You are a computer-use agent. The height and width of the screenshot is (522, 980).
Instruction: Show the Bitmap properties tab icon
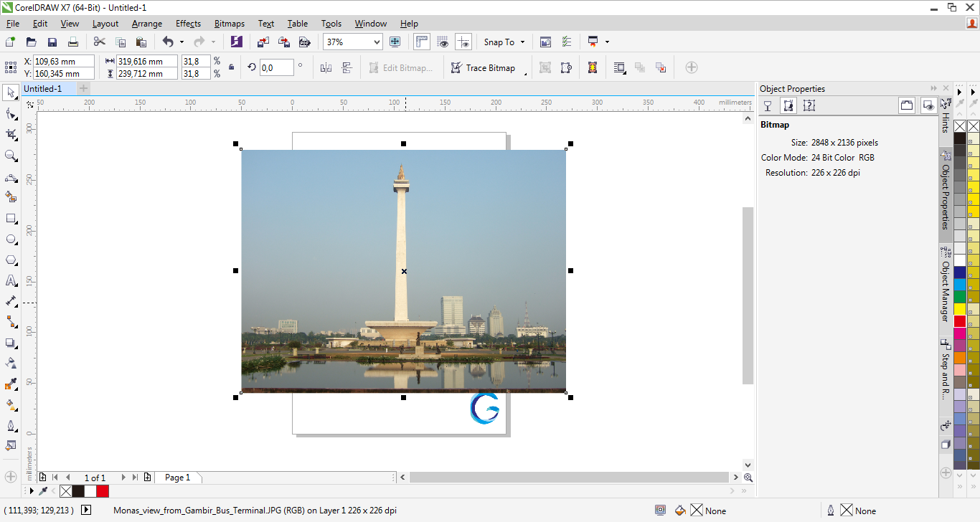[788, 105]
